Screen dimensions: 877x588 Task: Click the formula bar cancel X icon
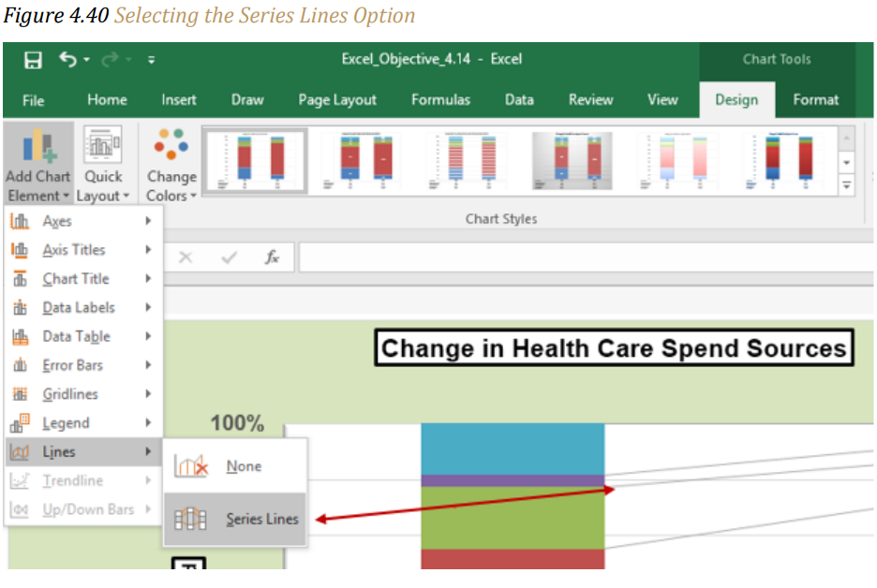pos(186,257)
